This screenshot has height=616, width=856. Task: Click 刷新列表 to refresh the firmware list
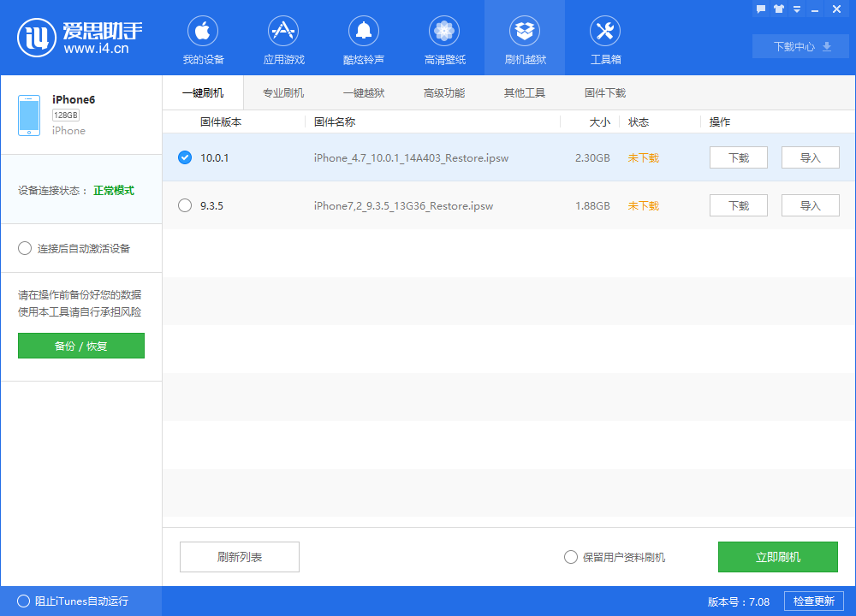[239, 557]
